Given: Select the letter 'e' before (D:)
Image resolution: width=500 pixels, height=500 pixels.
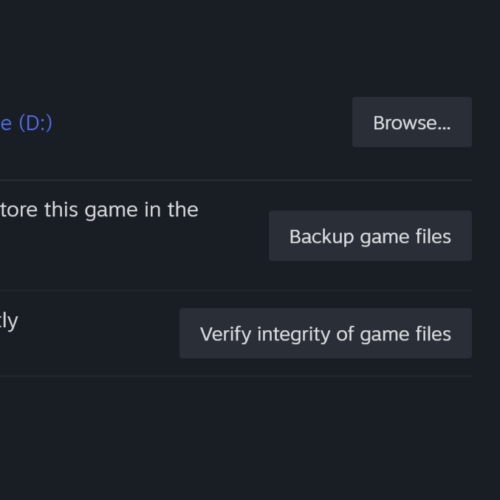Looking at the screenshot, I should (x=6, y=124).
